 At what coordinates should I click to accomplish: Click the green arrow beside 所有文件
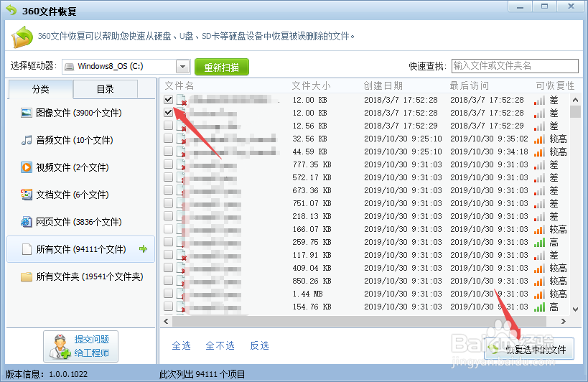(143, 249)
